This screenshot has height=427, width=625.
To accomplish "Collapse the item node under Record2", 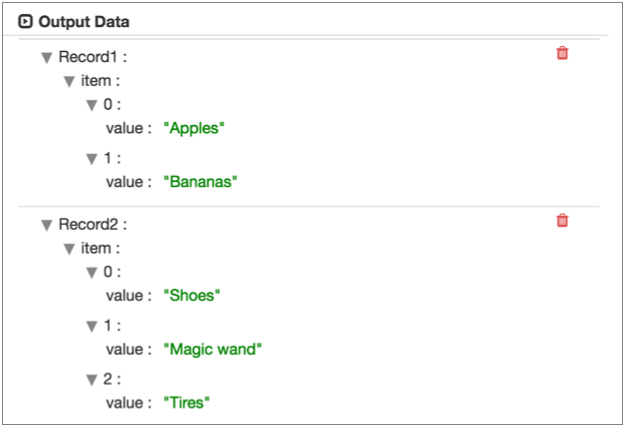I will [x=69, y=249].
